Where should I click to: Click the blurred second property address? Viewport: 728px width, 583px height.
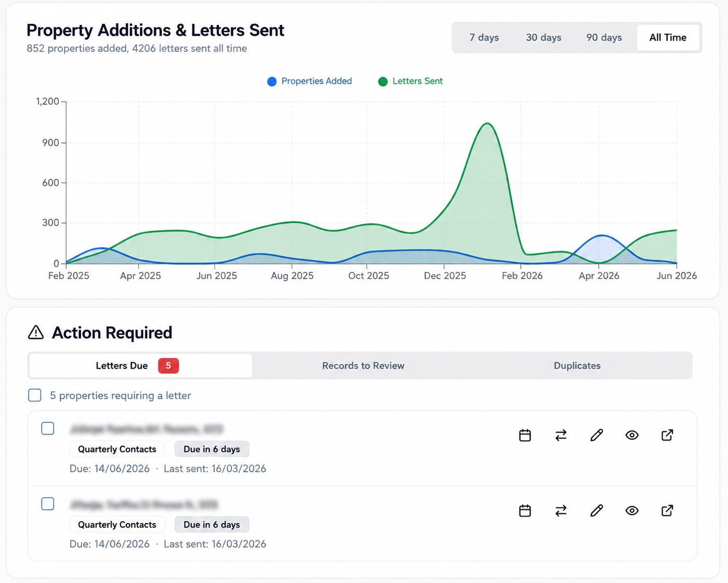pos(144,505)
